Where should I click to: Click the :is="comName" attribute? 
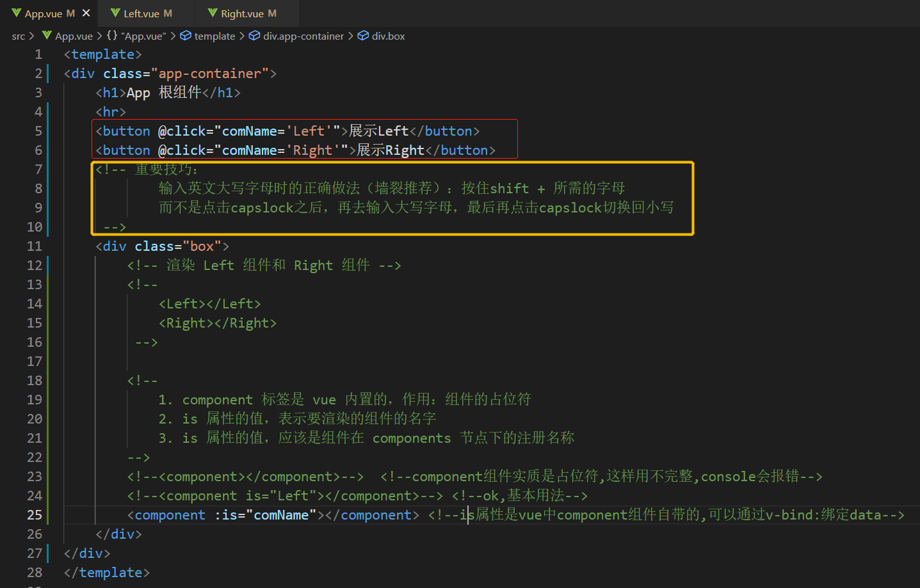(265, 515)
